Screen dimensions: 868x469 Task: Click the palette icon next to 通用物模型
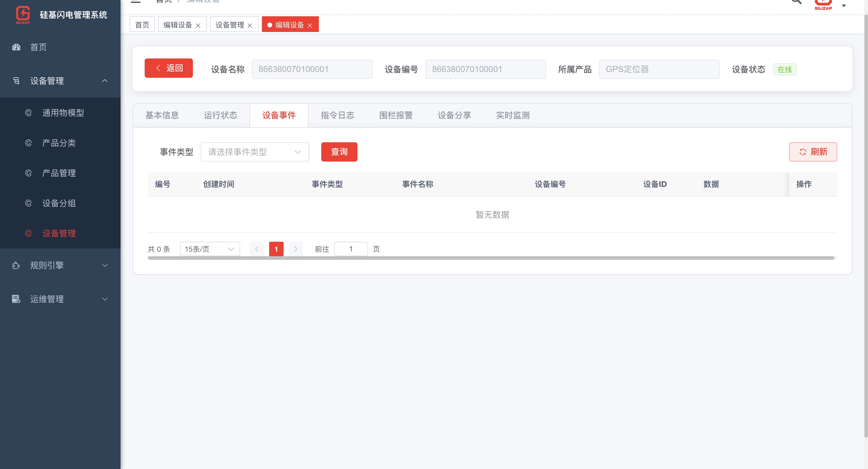(29, 113)
